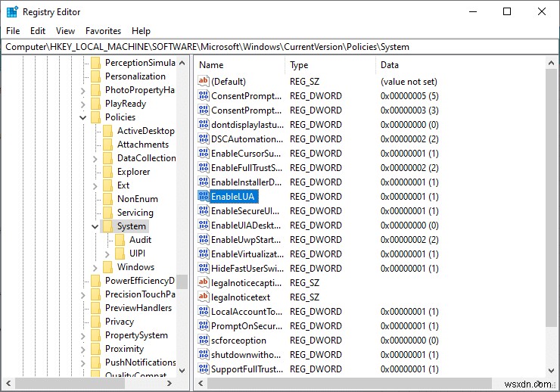This screenshot has width=560, height=392.
Task: Select the PowerEfficiencyD key
Action: (x=140, y=281)
